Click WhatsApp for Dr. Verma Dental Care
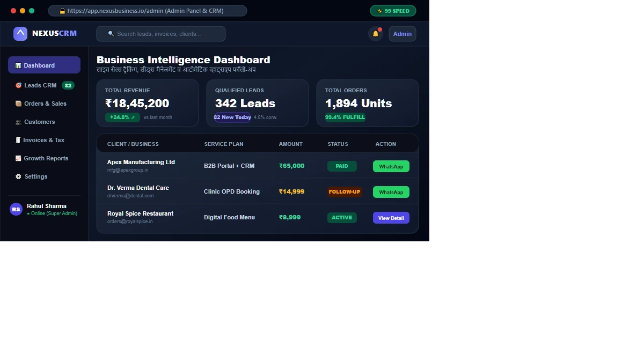The width and height of the screenshot is (644, 362). tap(391, 192)
